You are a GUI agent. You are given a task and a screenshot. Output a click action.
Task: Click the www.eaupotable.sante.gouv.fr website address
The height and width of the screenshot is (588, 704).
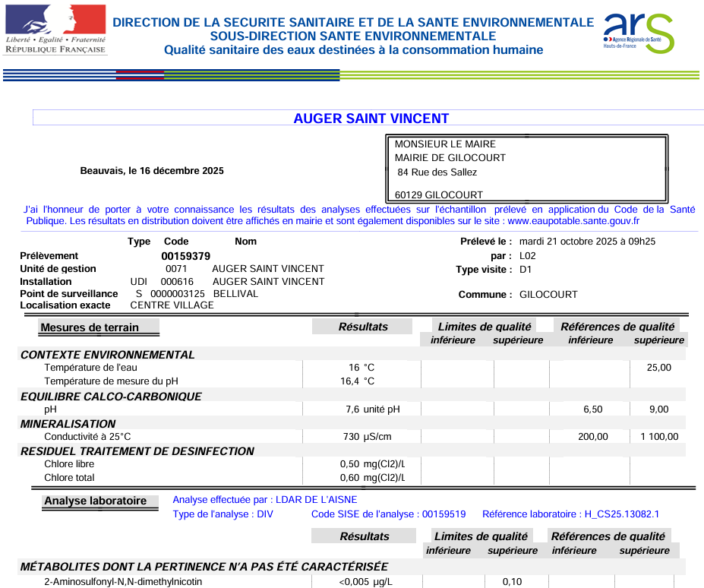(573, 221)
